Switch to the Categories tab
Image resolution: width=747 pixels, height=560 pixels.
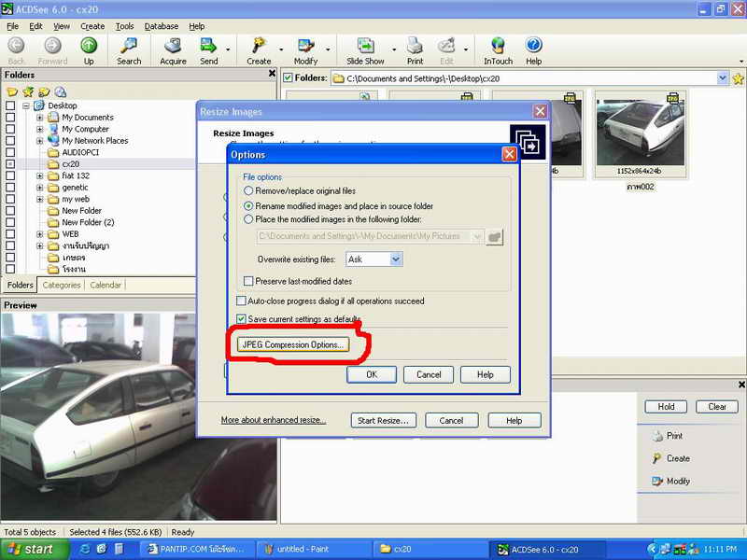[62, 286]
